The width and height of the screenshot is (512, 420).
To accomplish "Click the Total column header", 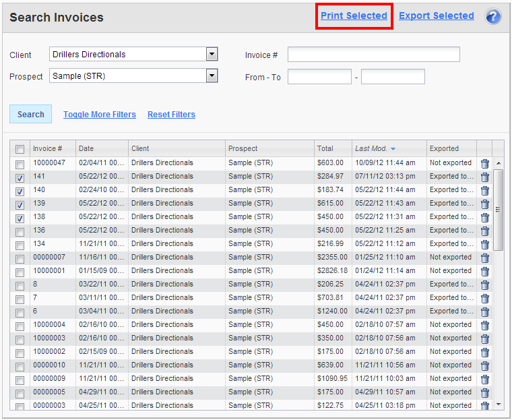I will 325,148.
